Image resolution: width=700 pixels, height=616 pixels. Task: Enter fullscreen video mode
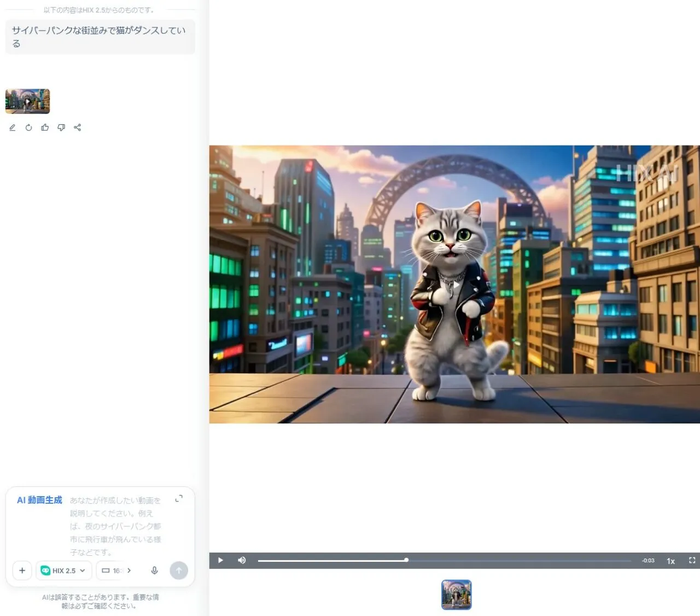(692, 560)
